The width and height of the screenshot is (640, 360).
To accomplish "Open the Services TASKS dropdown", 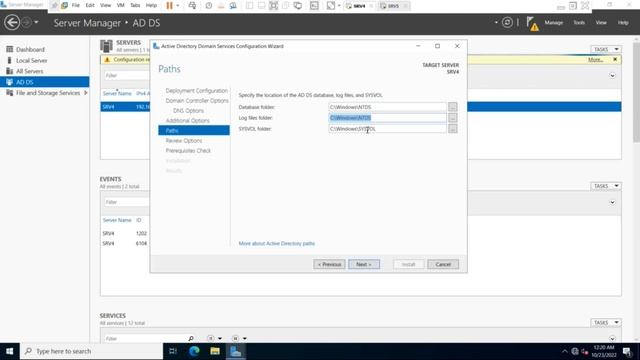I will pyautogui.click(x=606, y=323).
